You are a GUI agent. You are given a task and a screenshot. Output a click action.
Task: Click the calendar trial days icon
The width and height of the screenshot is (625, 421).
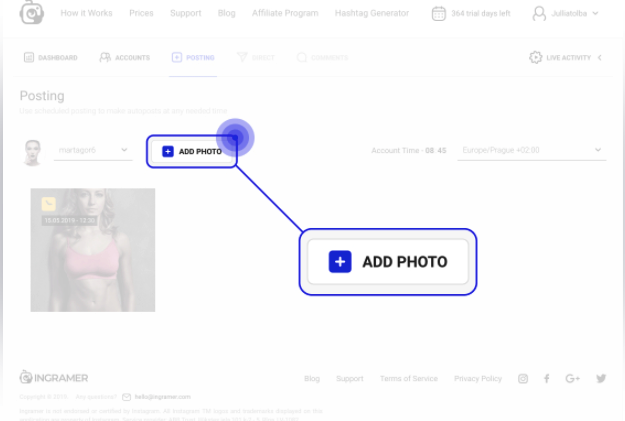[x=438, y=14]
